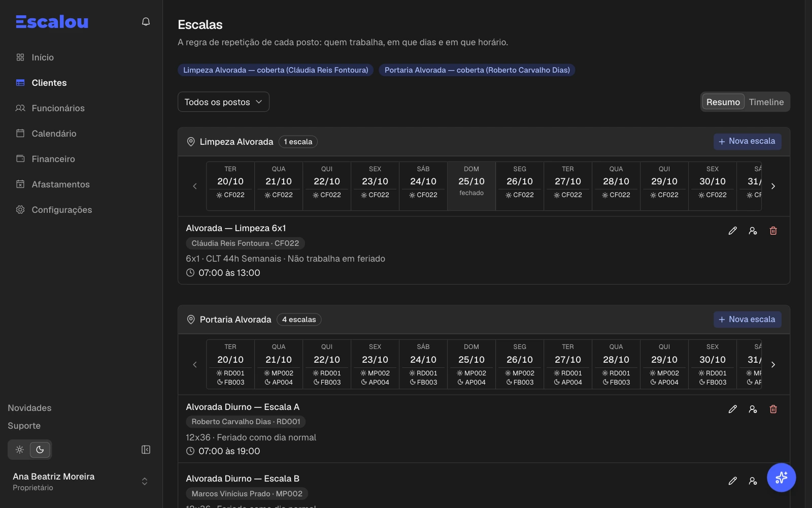The height and width of the screenshot is (508, 812).
Task: Open the AI assistant floating button
Action: pyautogui.click(x=781, y=478)
